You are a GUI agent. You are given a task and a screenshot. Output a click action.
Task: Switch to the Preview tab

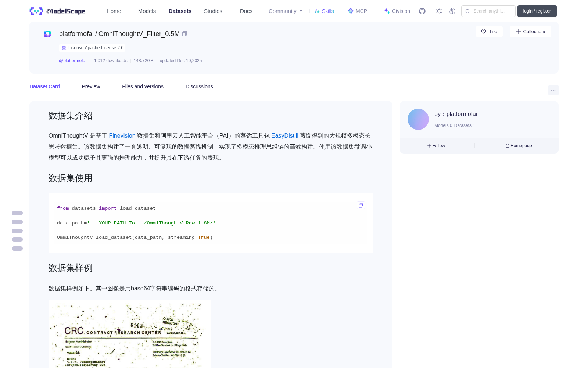tap(91, 86)
